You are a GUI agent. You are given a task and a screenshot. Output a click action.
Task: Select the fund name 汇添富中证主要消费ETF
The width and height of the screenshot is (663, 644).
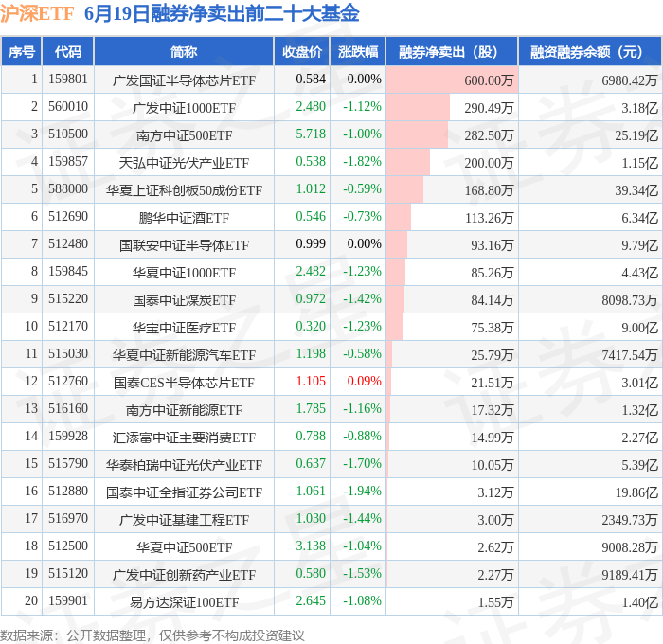[x=184, y=438]
